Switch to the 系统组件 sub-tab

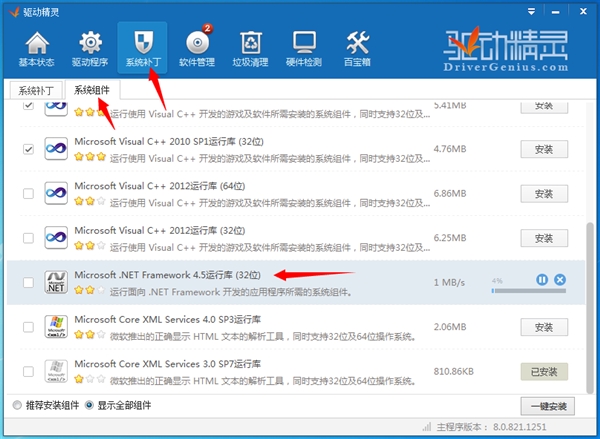[x=91, y=90]
